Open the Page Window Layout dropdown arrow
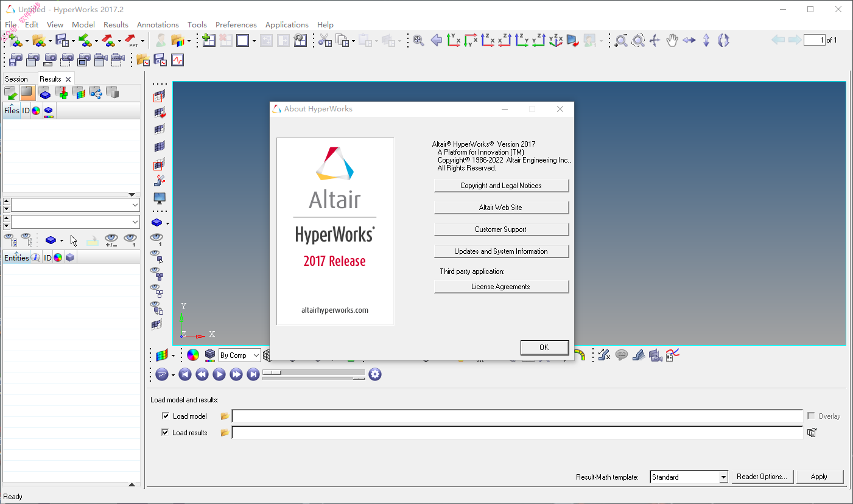The width and height of the screenshot is (853, 504). tap(254, 41)
